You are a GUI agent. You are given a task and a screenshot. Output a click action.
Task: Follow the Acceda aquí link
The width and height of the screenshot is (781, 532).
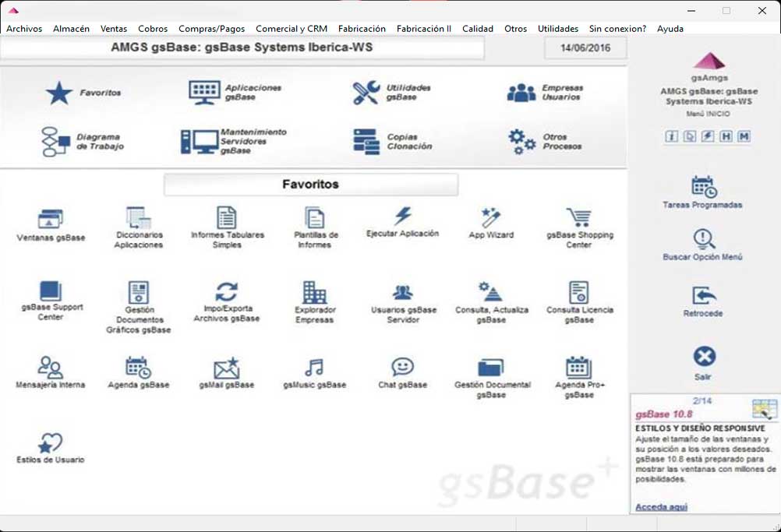[661, 506]
